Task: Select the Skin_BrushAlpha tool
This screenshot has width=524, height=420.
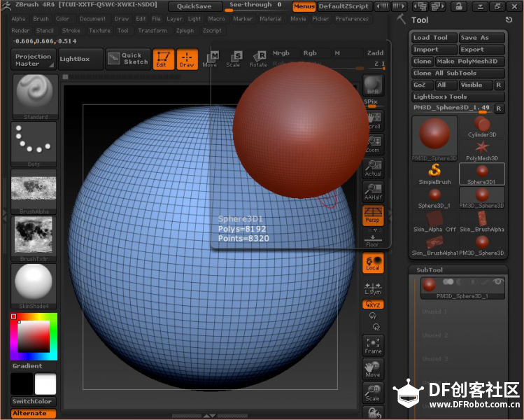Action: (x=481, y=222)
